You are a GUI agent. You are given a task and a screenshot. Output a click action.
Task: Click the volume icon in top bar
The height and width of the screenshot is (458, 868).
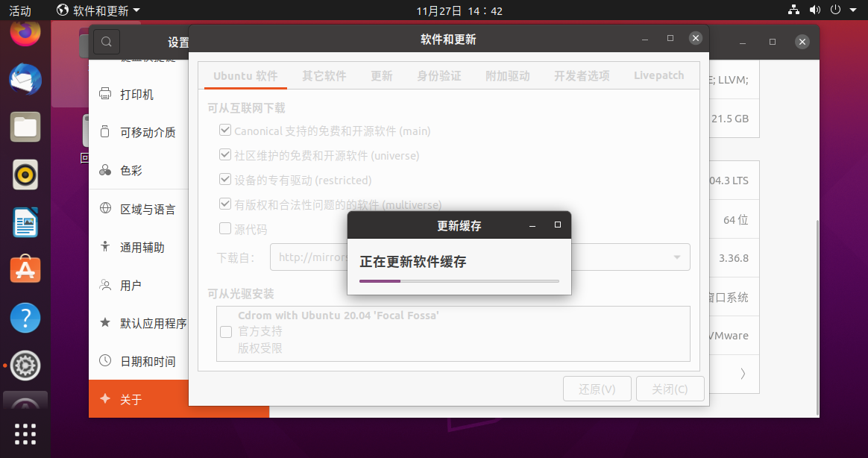pos(815,10)
